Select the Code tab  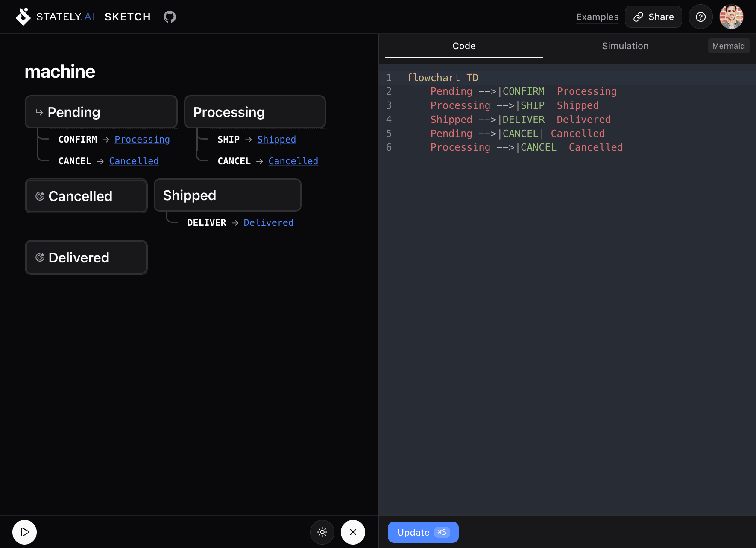click(464, 46)
